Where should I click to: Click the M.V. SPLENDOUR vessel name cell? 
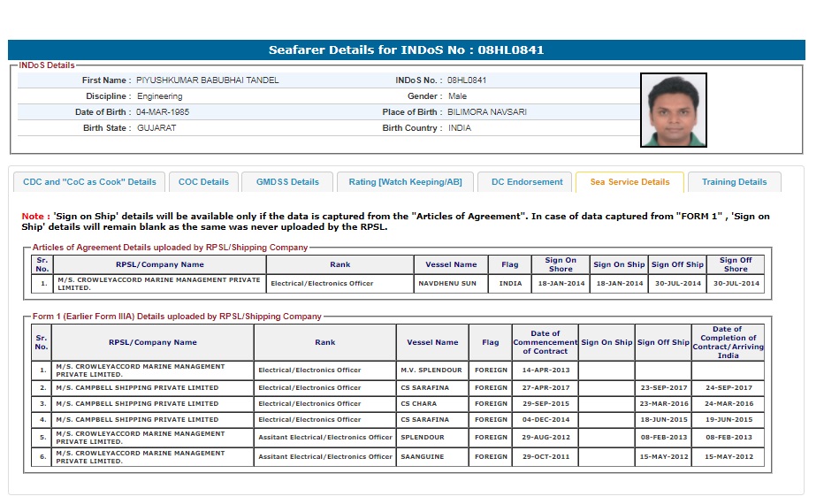[x=432, y=370]
